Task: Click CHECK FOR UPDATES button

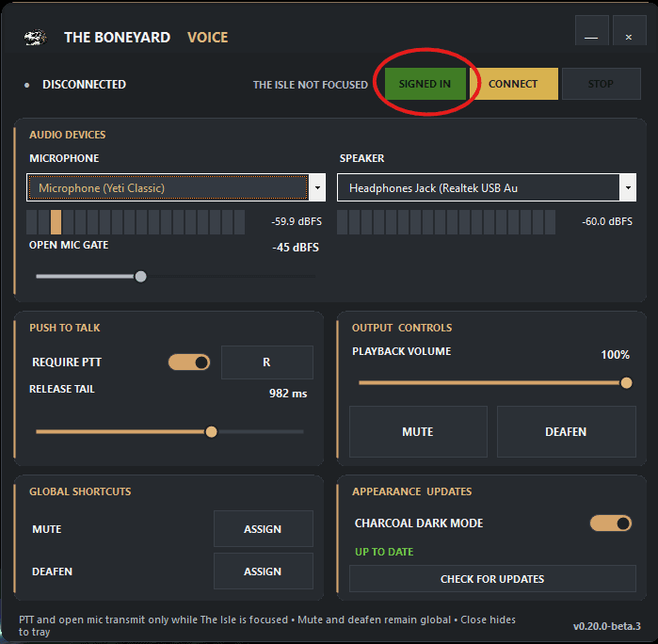Action: [492, 579]
